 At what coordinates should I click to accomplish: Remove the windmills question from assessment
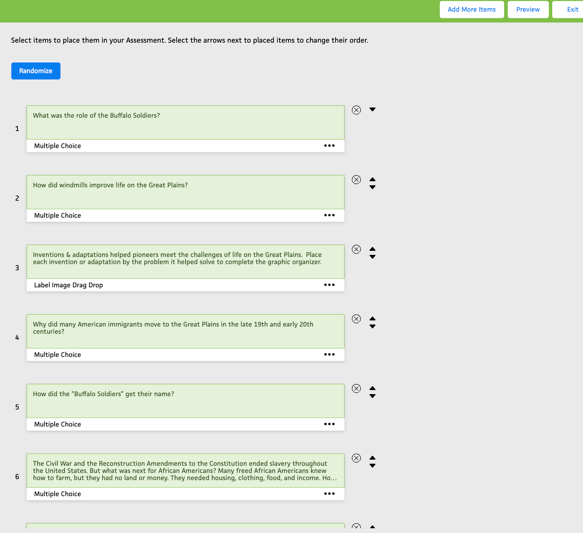[x=356, y=180]
